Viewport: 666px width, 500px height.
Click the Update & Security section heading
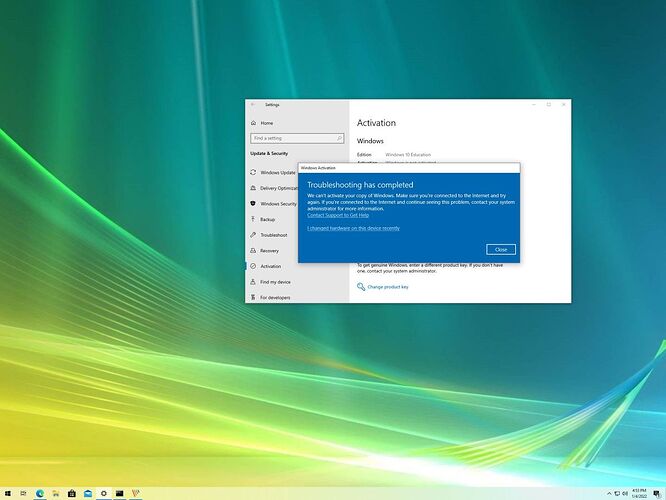[x=269, y=153]
